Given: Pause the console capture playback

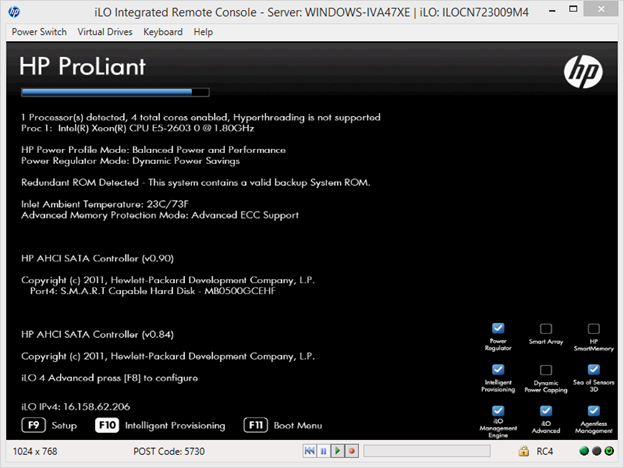Looking at the screenshot, I should 324,451.
